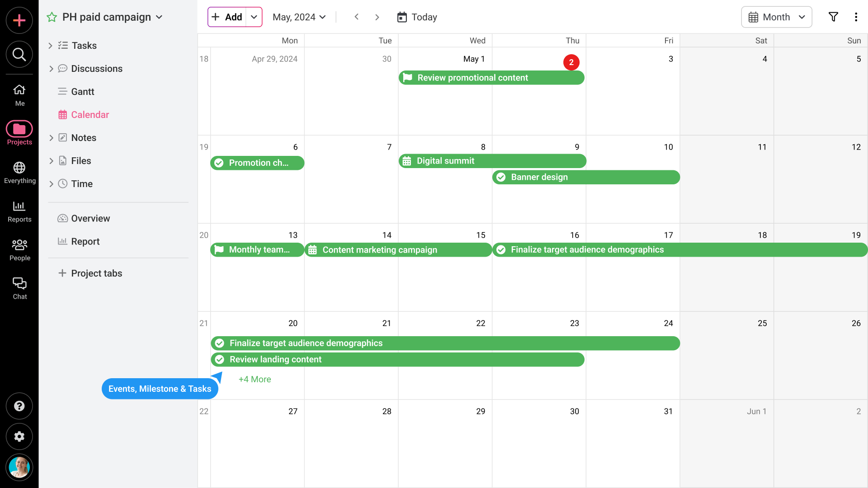Click the user profile avatar

(x=19, y=467)
